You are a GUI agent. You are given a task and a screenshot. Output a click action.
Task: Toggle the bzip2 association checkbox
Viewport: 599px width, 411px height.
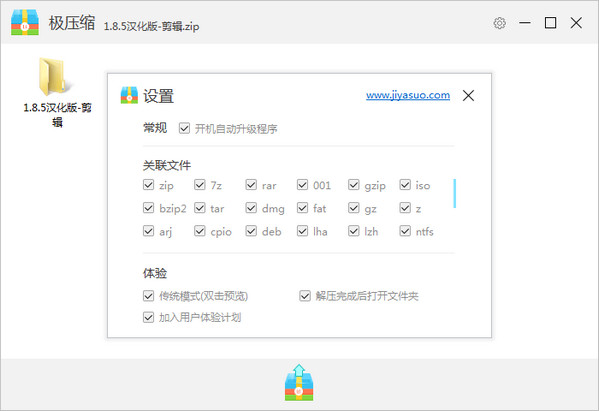pos(148,208)
